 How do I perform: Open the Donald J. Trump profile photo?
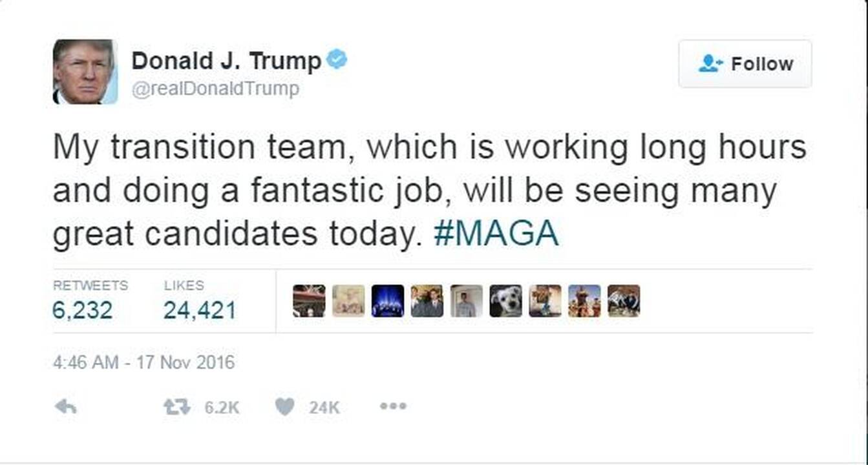click(x=85, y=72)
